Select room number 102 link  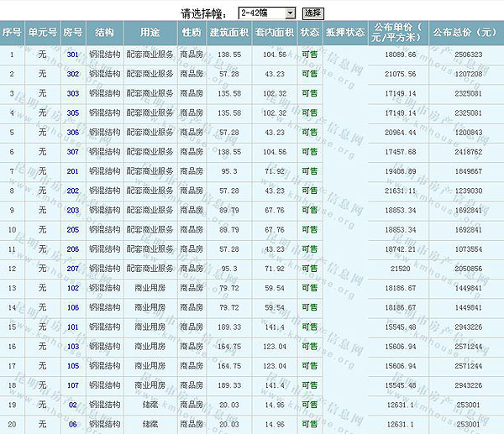pyautogui.click(x=73, y=288)
